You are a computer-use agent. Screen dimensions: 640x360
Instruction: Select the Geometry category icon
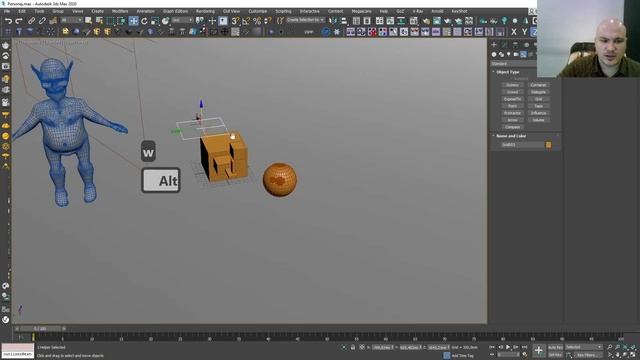[494, 54]
